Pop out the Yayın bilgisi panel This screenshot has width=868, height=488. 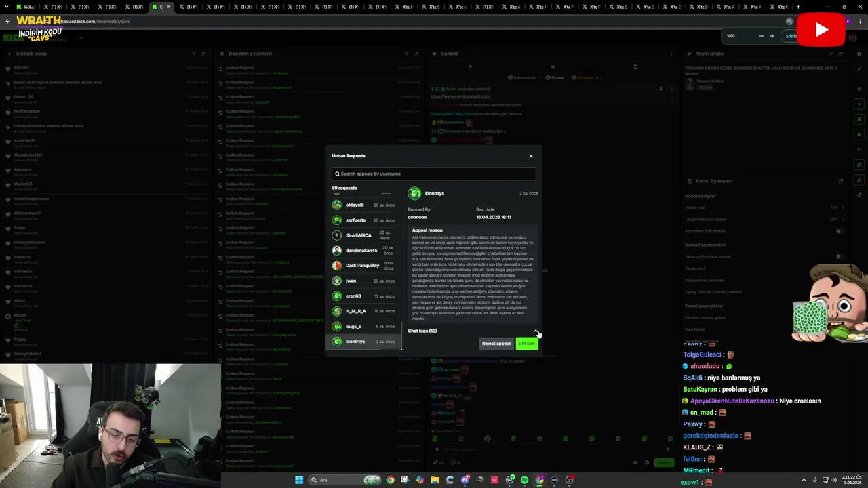(842, 54)
